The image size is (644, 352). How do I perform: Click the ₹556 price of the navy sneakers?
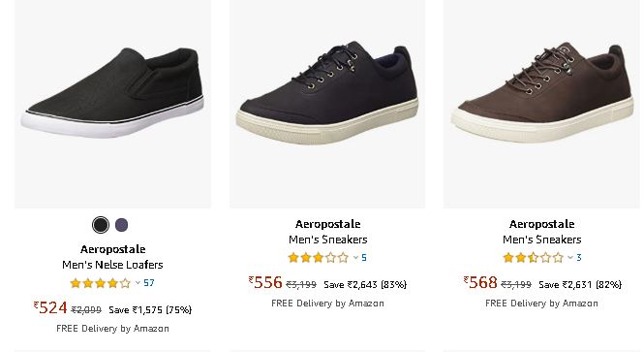tap(265, 282)
